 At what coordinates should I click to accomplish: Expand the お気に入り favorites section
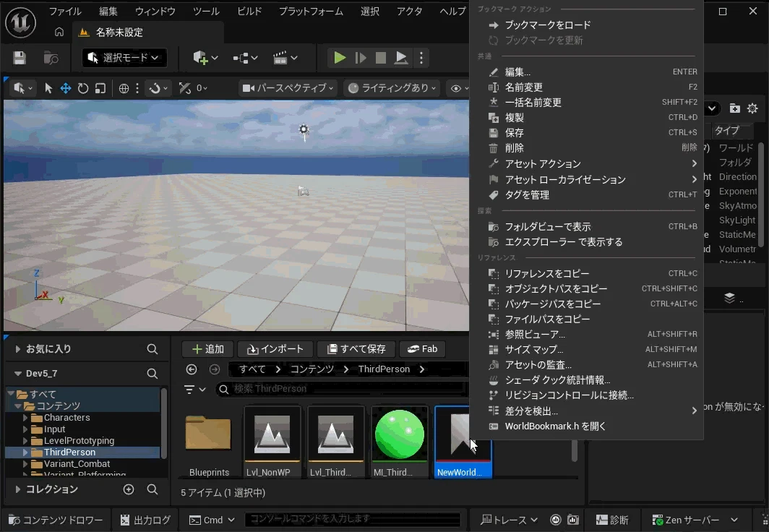pyautogui.click(x=17, y=349)
